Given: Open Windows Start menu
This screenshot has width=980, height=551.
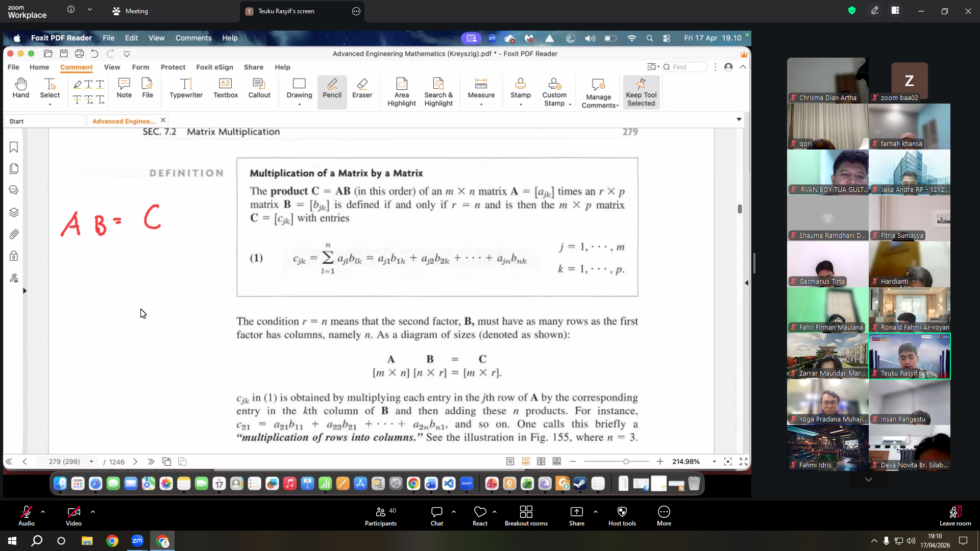Looking at the screenshot, I should click(12, 541).
